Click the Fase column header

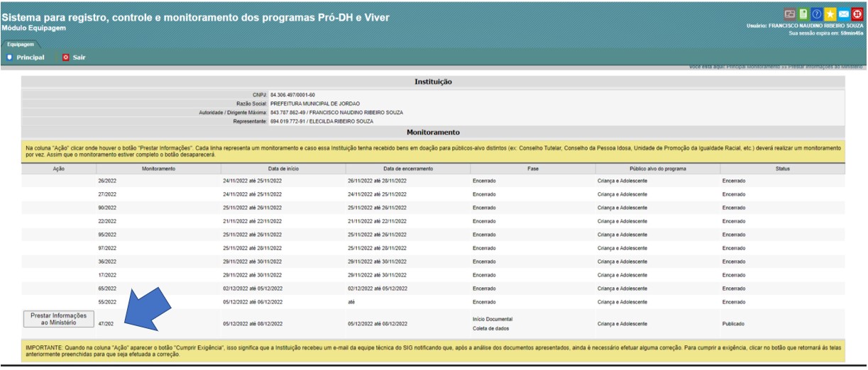532,169
